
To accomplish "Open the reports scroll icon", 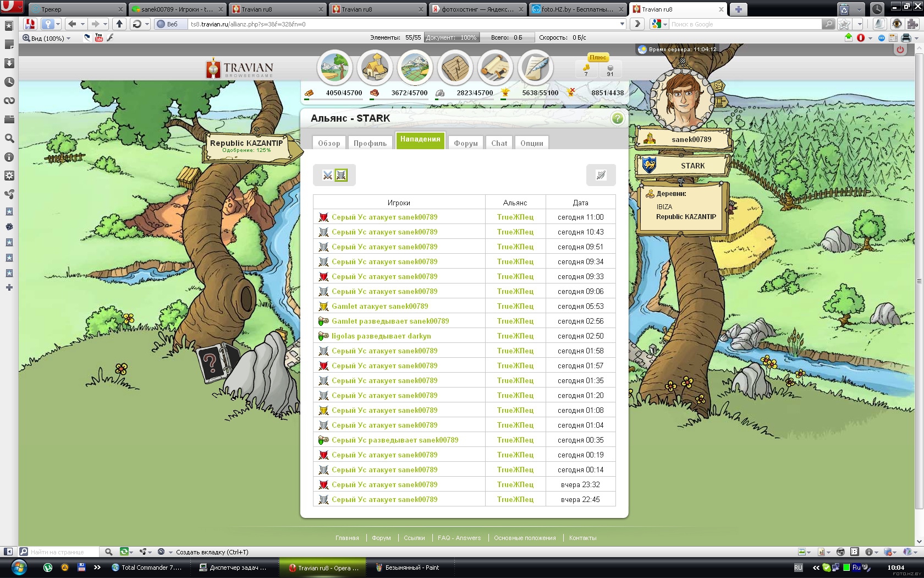I will coord(495,68).
